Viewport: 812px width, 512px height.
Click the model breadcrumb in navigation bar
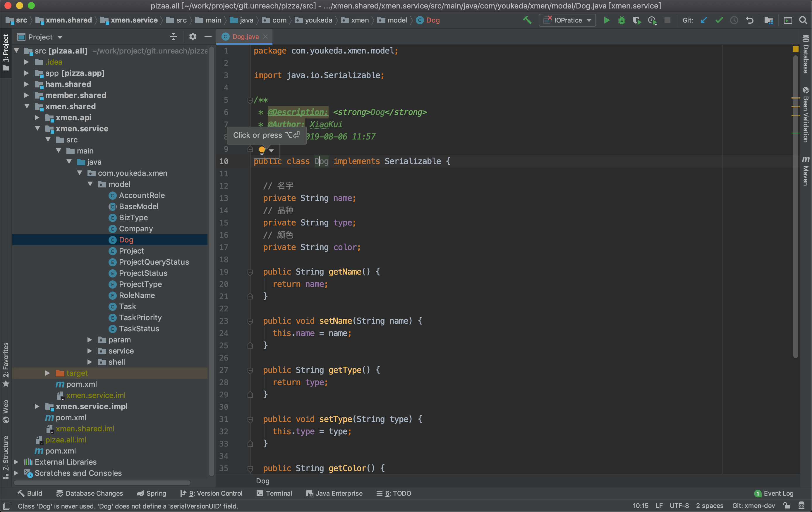tap(392, 20)
